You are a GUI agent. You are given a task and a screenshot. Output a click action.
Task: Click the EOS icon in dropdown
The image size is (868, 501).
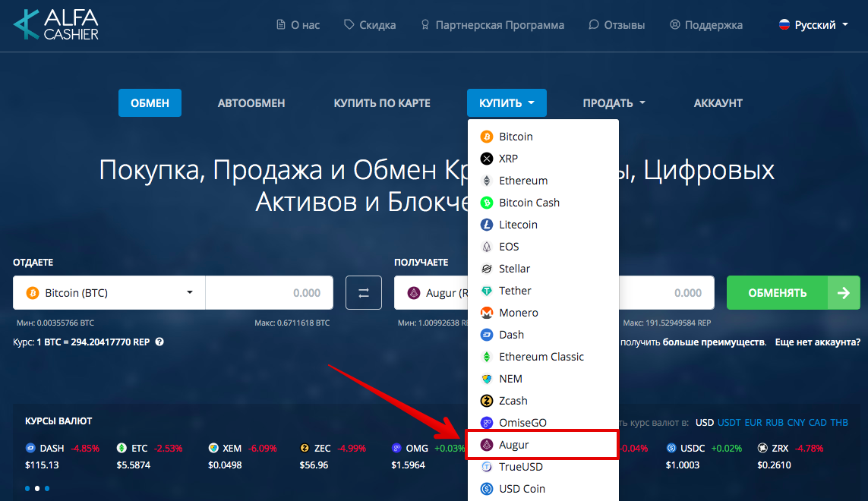(487, 247)
